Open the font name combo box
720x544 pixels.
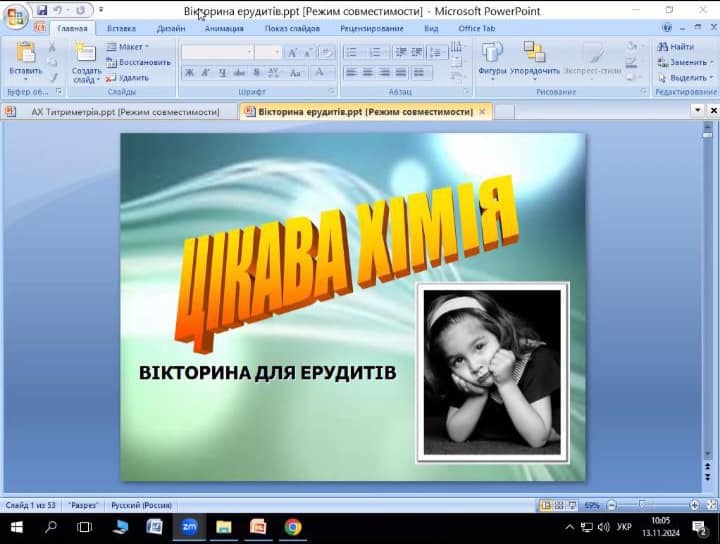pyautogui.click(x=217, y=52)
